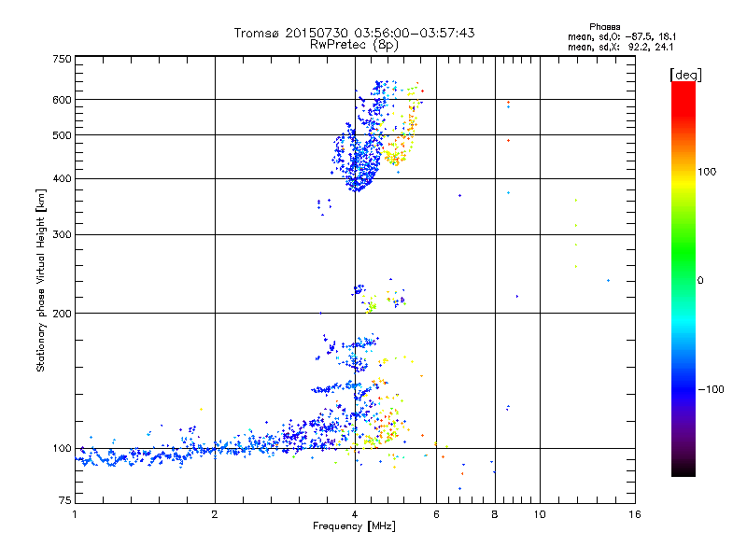Viewport: 747px width, 560px height.
Task: Click the y-axis '750' tick label
Action: 62,59
